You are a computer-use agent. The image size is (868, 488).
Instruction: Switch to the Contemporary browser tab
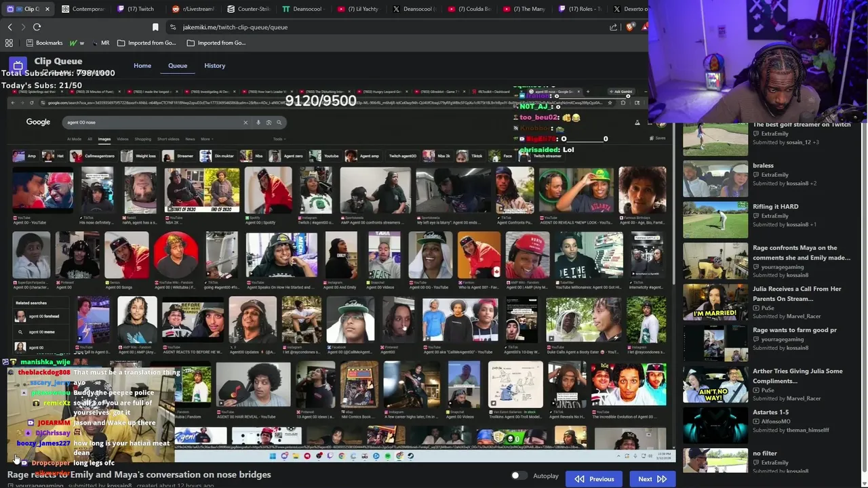[x=83, y=9]
